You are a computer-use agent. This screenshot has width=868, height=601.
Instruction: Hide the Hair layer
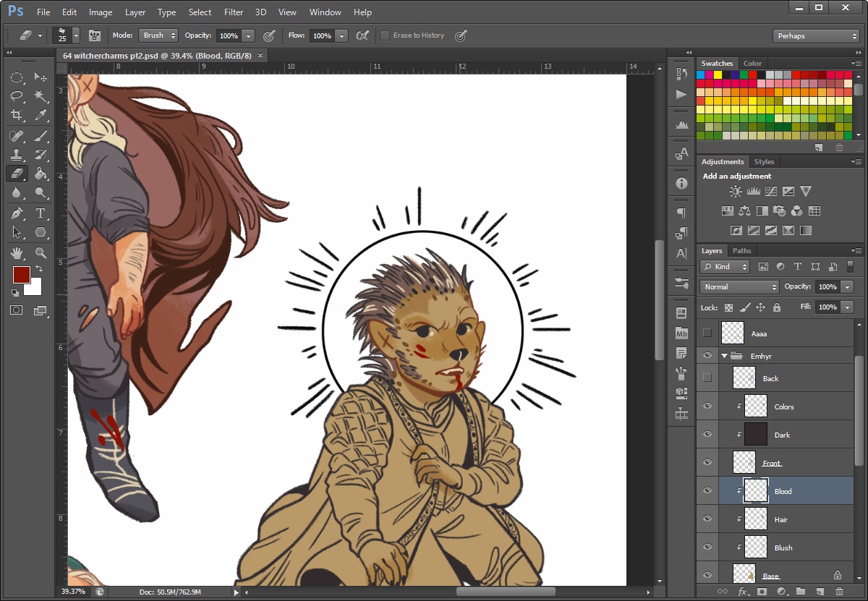point(707,519)
